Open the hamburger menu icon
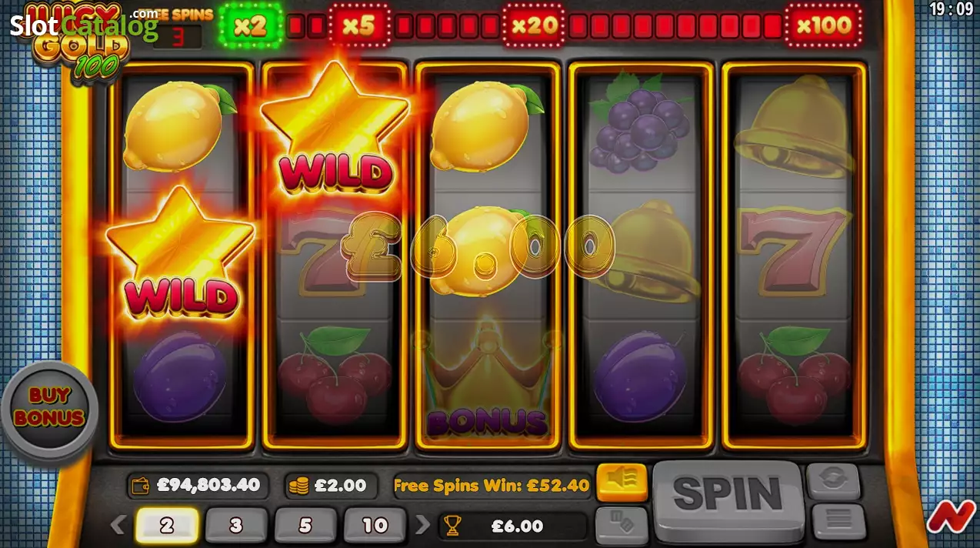The height and width of the screenshot is (548, 980). click(x=838, y=521)
